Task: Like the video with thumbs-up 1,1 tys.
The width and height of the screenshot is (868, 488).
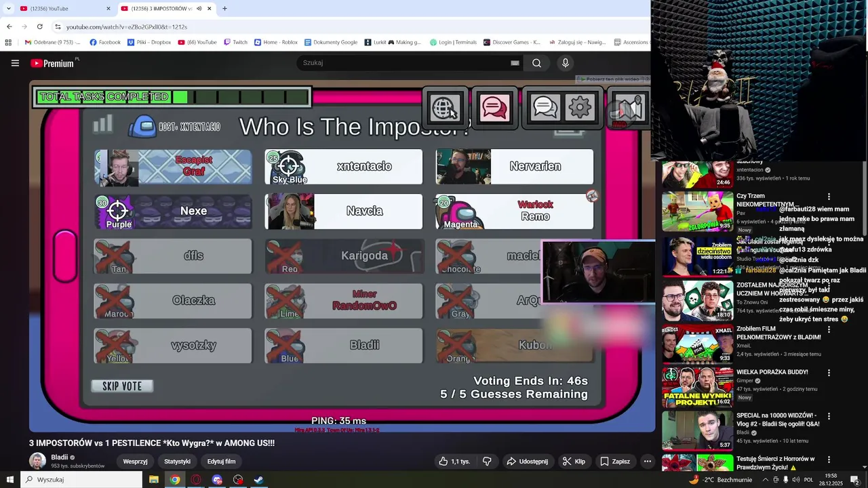Action: [x=454, y=462]
